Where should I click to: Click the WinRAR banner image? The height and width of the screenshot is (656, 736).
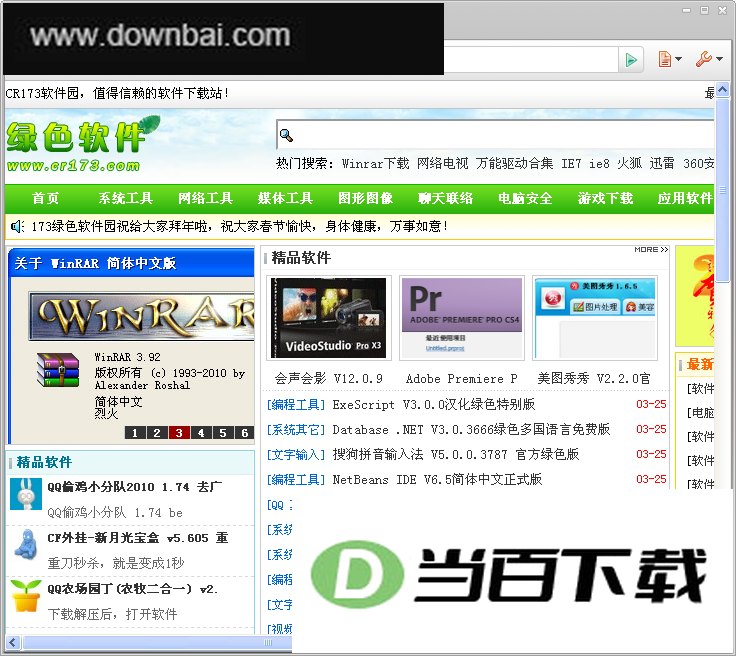click(141, 316)
